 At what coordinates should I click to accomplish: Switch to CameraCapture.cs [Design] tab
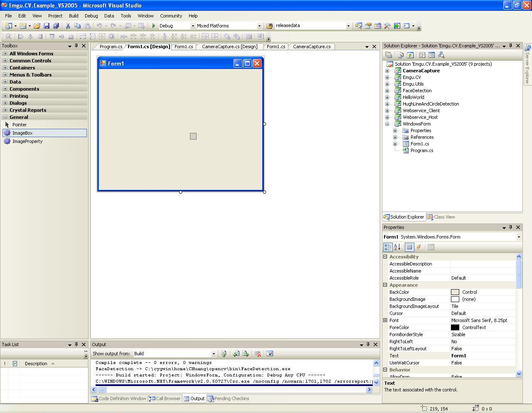tap(229, 47)
